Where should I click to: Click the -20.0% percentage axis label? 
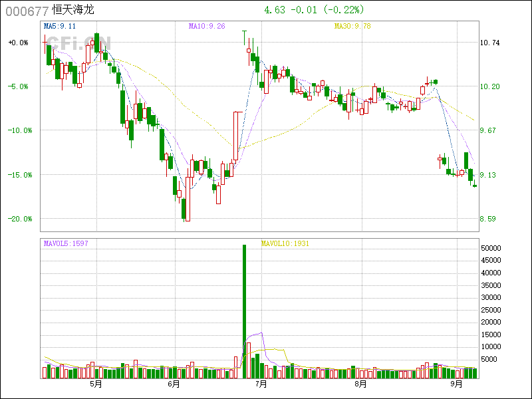[19, 219]
